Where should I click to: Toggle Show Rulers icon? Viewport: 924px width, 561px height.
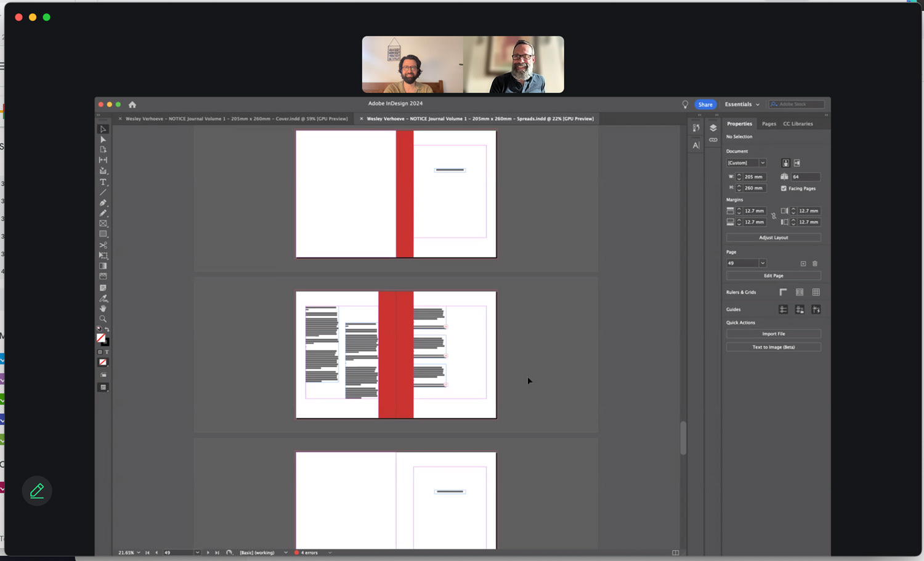pyautogui.click(x=783, y=293)
